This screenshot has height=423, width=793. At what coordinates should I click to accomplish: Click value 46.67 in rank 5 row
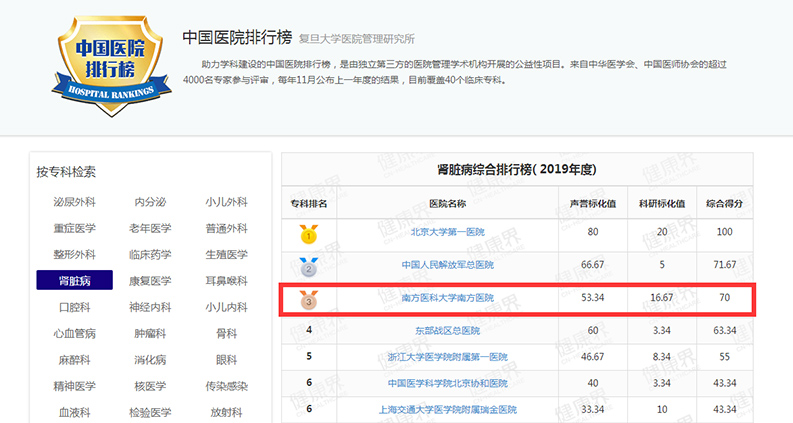[x=593, y=357]
